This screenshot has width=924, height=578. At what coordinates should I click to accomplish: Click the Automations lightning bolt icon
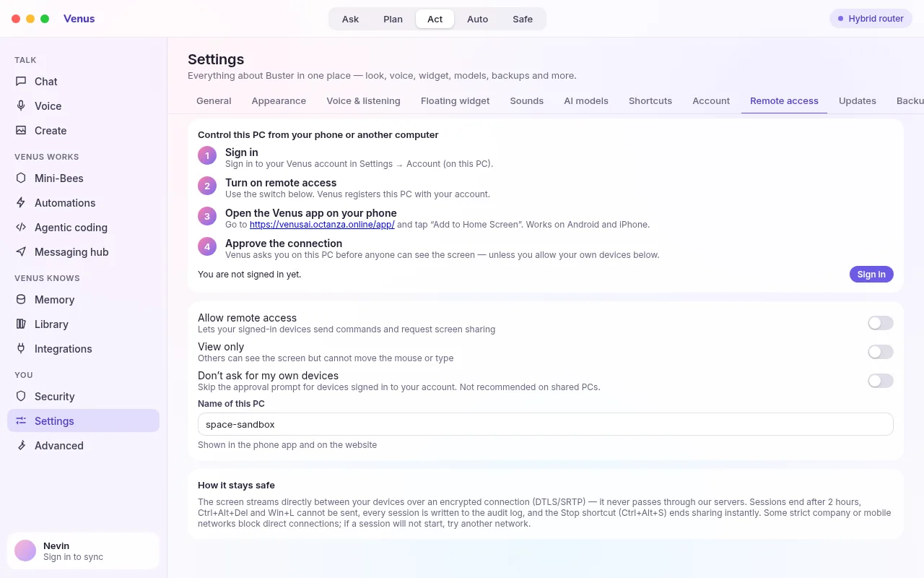point(21,203)
